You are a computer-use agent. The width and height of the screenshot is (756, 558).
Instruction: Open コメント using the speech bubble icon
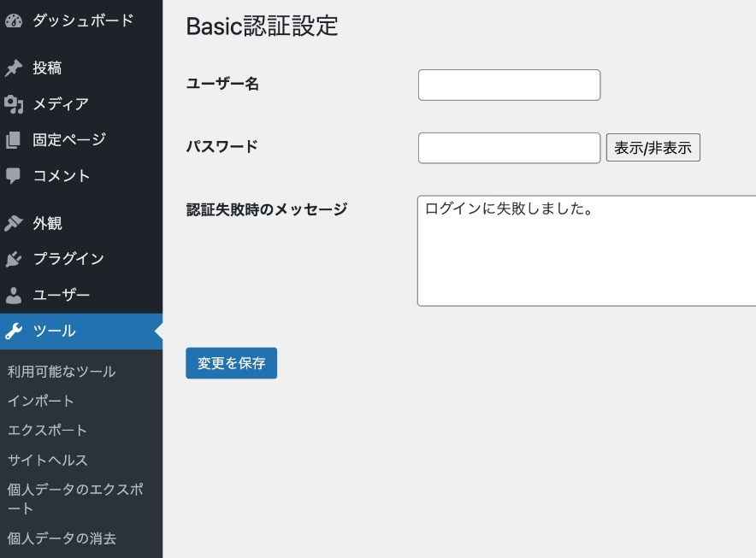(x=14, y=175)
